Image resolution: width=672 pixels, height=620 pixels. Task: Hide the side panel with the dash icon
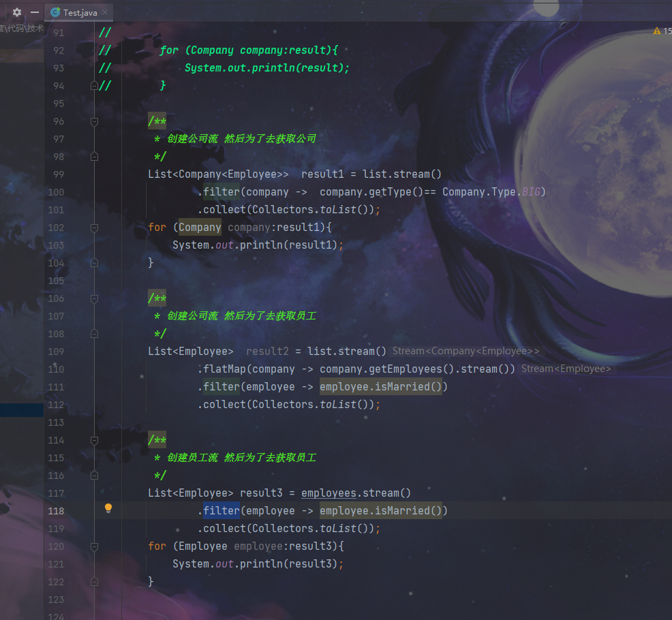(35, 12)
